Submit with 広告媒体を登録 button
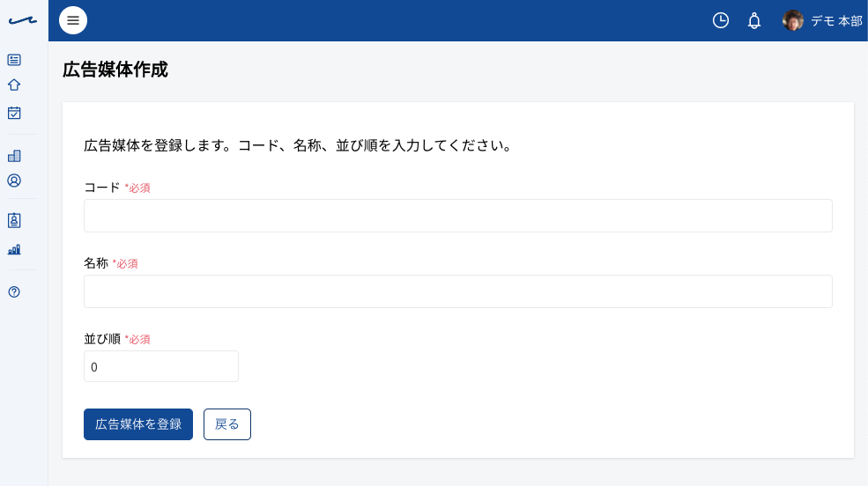 tap(138, 424)
